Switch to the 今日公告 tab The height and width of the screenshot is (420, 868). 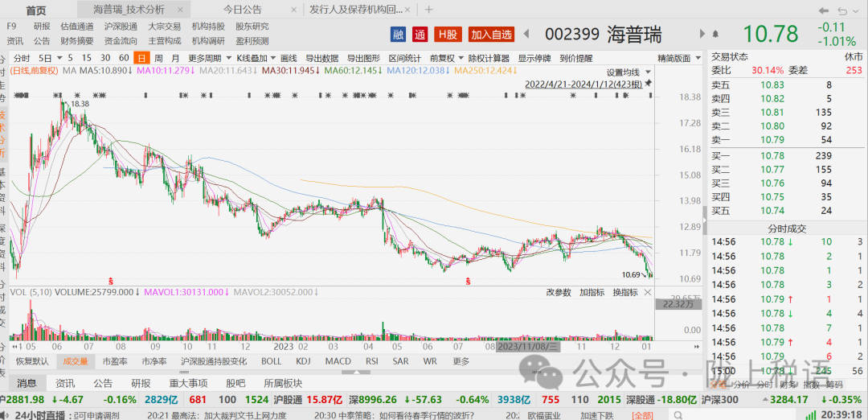243,10
